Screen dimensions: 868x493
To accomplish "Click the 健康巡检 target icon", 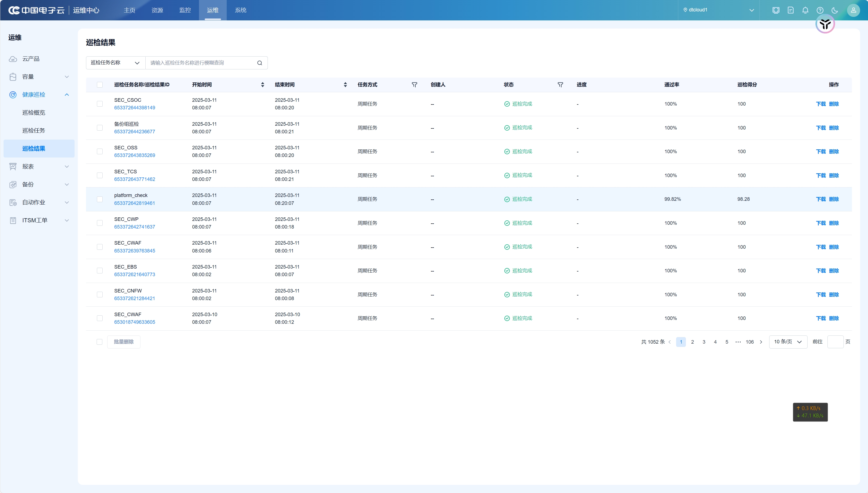I will tap(13, 95).
